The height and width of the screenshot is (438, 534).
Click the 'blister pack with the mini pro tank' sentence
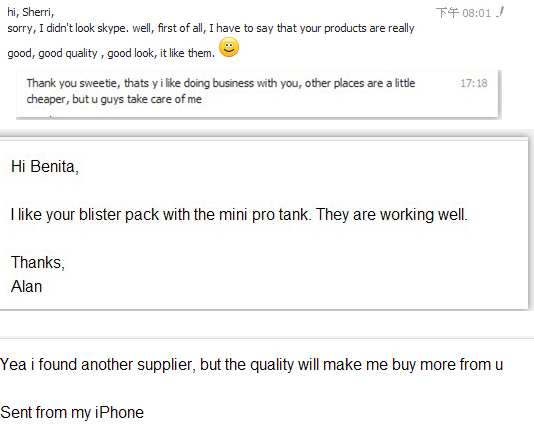[x=194, y=215]
